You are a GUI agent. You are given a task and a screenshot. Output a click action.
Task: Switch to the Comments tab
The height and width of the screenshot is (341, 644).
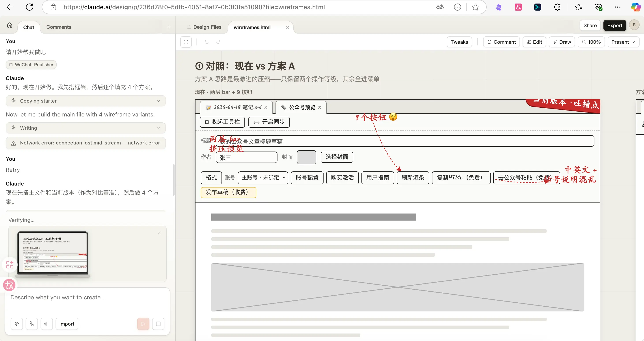pyautogui.click(x=59, y=27)
